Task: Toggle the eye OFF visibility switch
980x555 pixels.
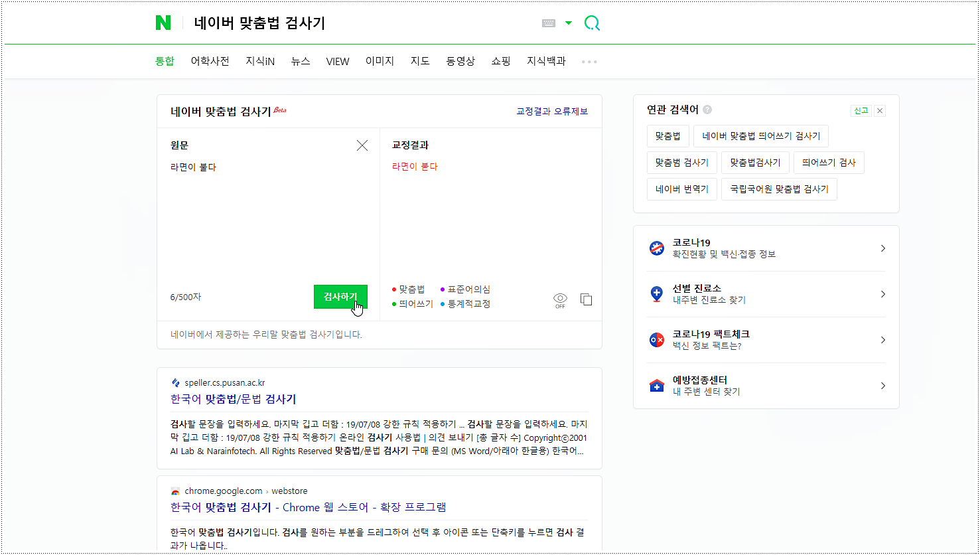Action: point(560,301)
